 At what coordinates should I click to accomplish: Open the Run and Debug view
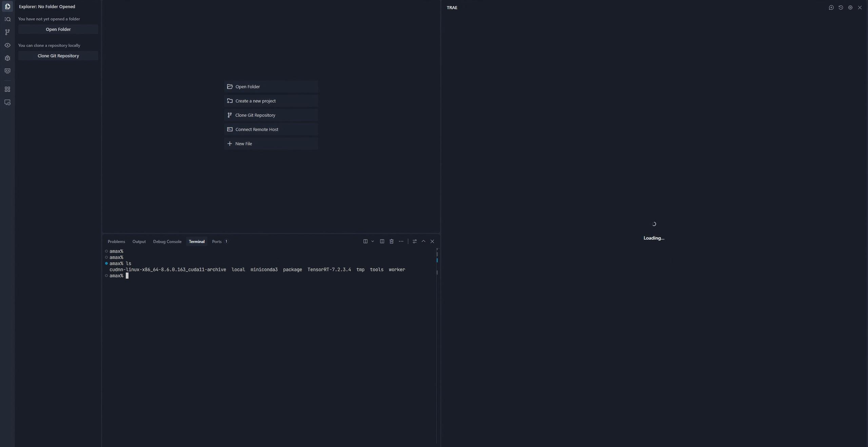(x=7, y=58)
